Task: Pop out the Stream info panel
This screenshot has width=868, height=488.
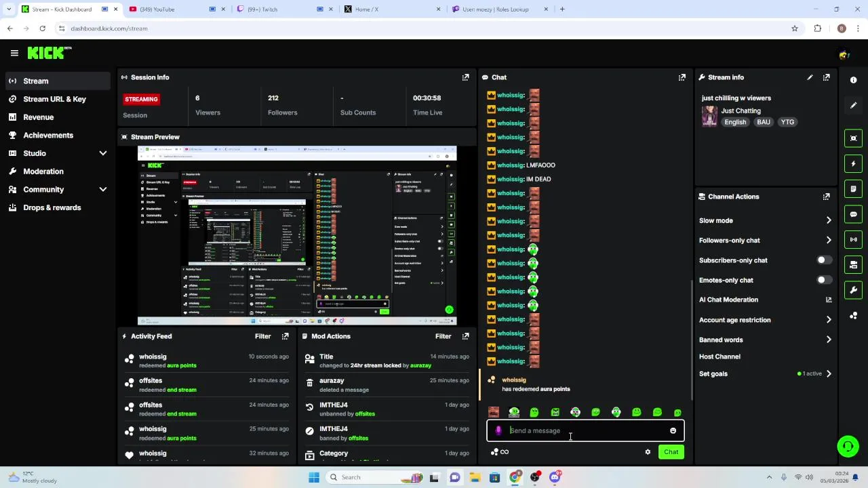Action: 826,77
